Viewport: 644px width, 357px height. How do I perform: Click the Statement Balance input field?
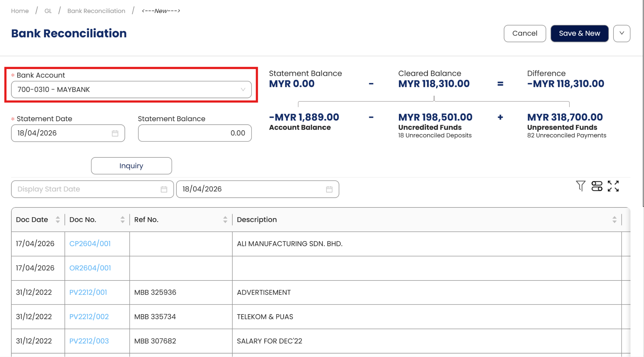point(195,133)
